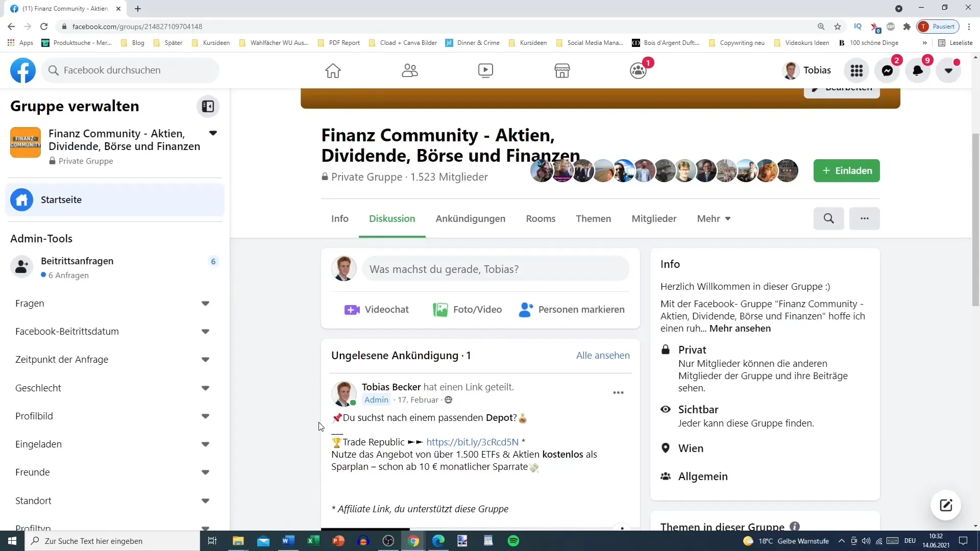980x551 pixels.
Task: Toggle Eingeladen filter section
Action: coord(206,443)
